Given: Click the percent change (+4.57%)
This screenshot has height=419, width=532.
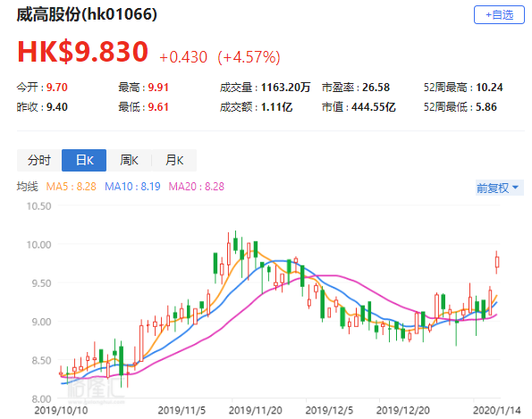Looking at the screenshot, I should [x=249, y=57].
